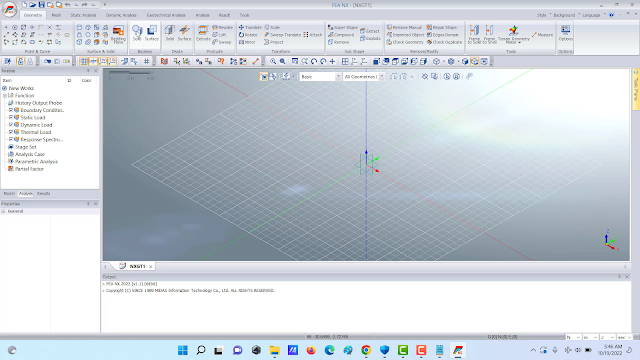
Task: Open File Explorer from the taskbar
Action: 274,350
